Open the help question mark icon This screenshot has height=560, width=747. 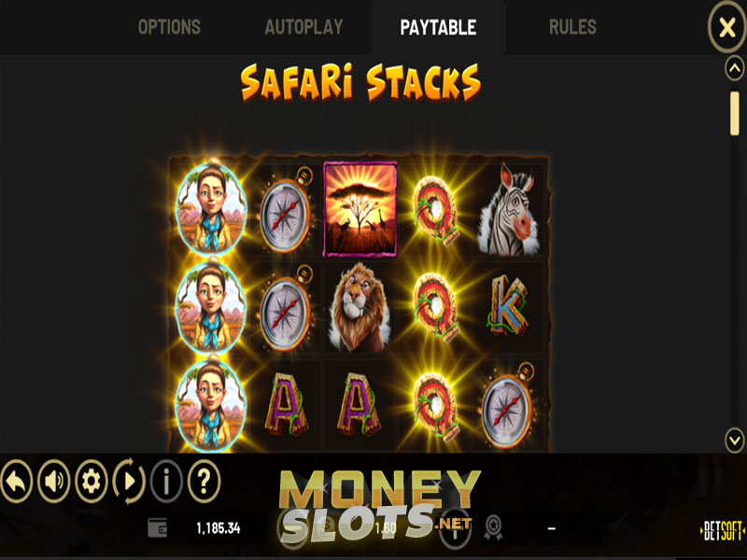coord(204,482)
